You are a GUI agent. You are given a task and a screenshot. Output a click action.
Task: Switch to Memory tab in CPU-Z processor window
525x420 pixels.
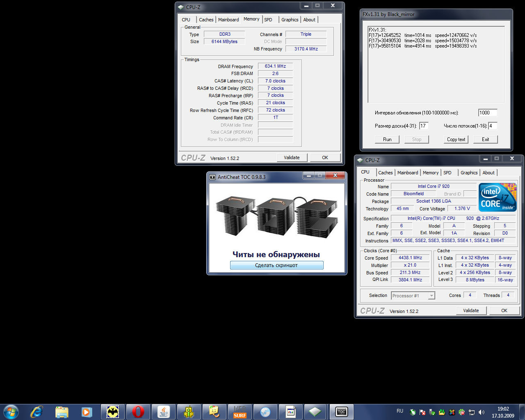coord(431,173)
